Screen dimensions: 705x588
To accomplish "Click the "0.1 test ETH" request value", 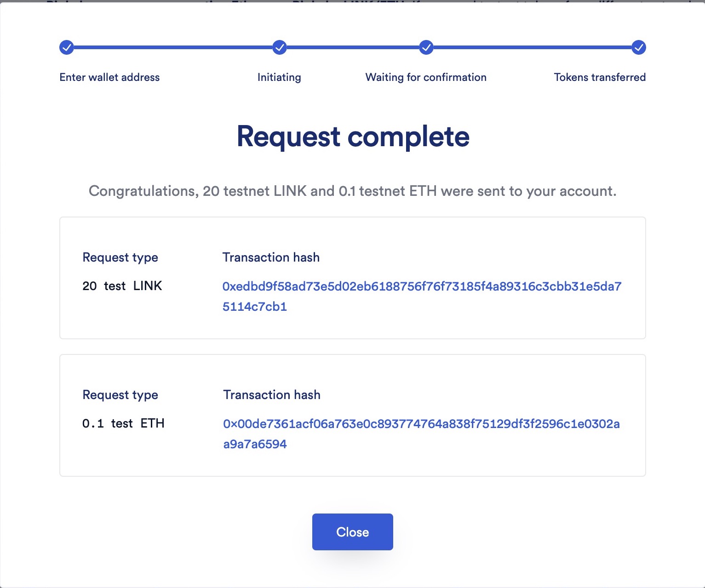I will click(123, 423).
